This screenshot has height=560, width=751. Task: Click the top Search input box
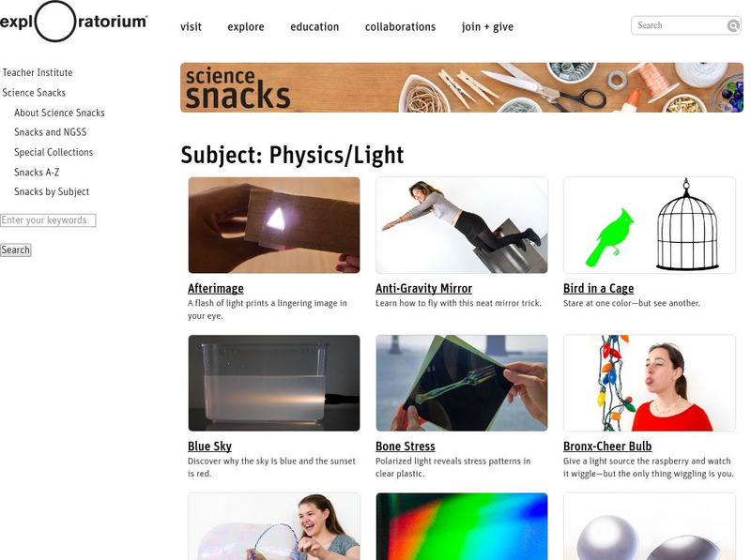680,25
